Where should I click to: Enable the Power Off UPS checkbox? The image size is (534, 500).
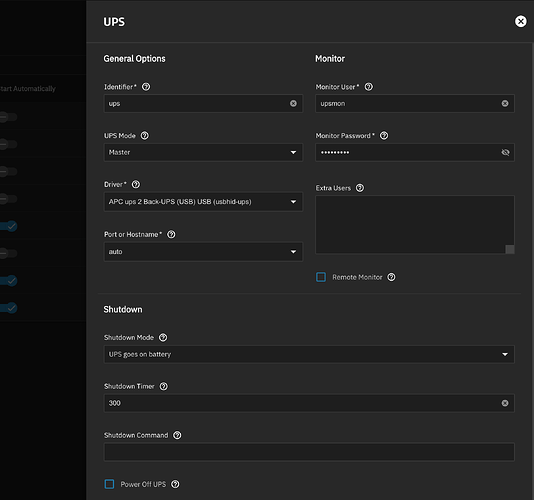[x=109, y=484]
